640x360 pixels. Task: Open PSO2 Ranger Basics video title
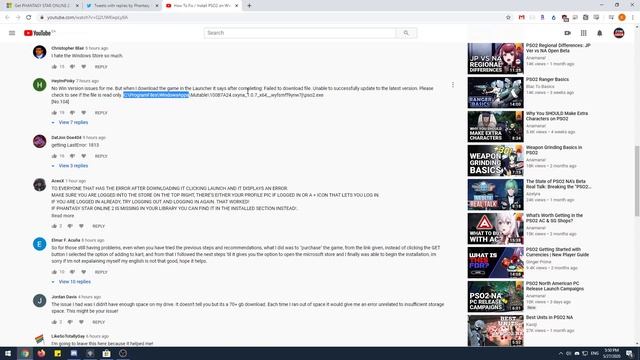point(547,80)
